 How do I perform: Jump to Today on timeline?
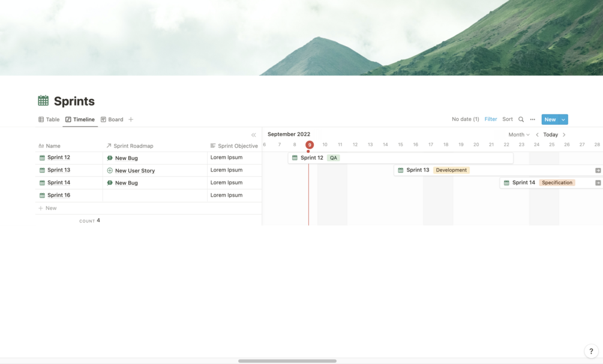[550, 134]
